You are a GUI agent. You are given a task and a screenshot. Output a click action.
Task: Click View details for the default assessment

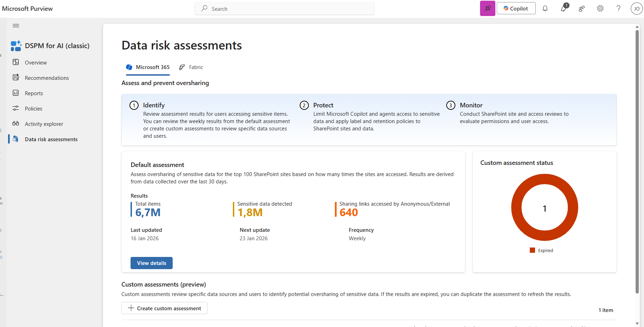pyautogui.click(x=151, y=263)
